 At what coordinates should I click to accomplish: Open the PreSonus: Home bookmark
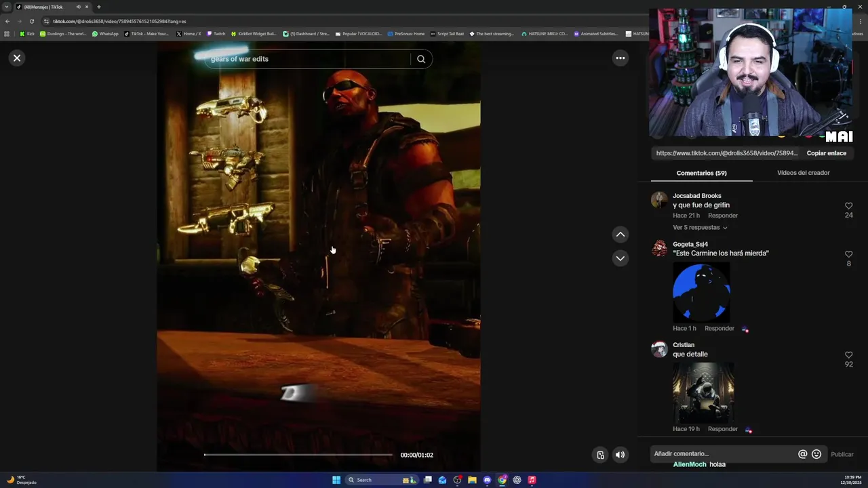406,34
